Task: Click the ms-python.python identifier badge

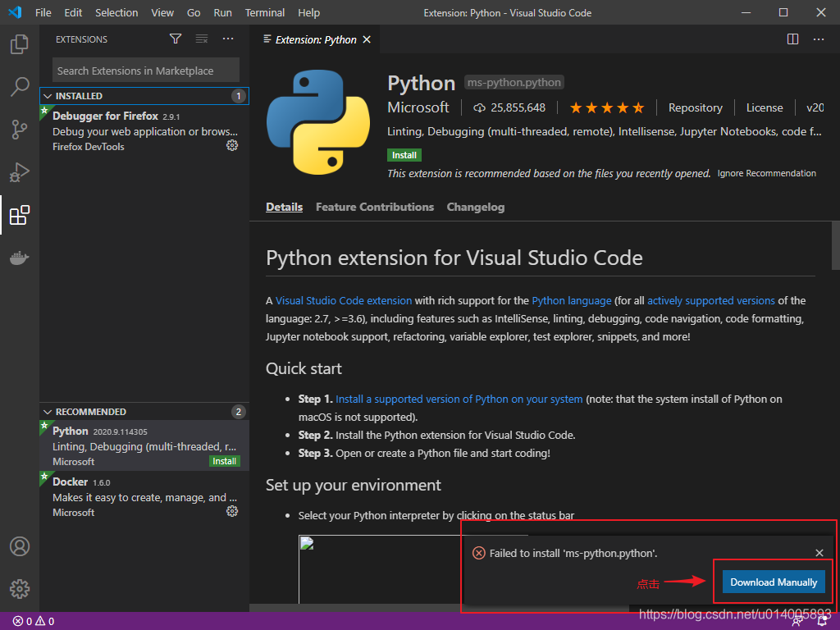Action: pyautogui.click(x=514, y=83)
